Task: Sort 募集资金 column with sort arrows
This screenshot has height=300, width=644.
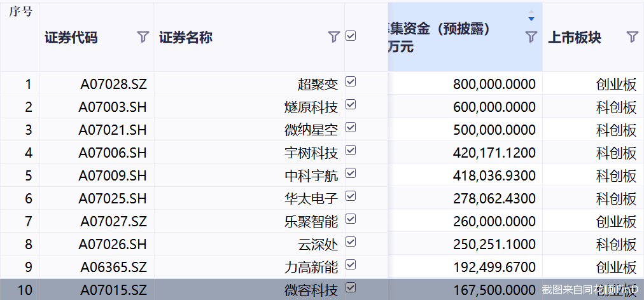Action: pos(531,16)
